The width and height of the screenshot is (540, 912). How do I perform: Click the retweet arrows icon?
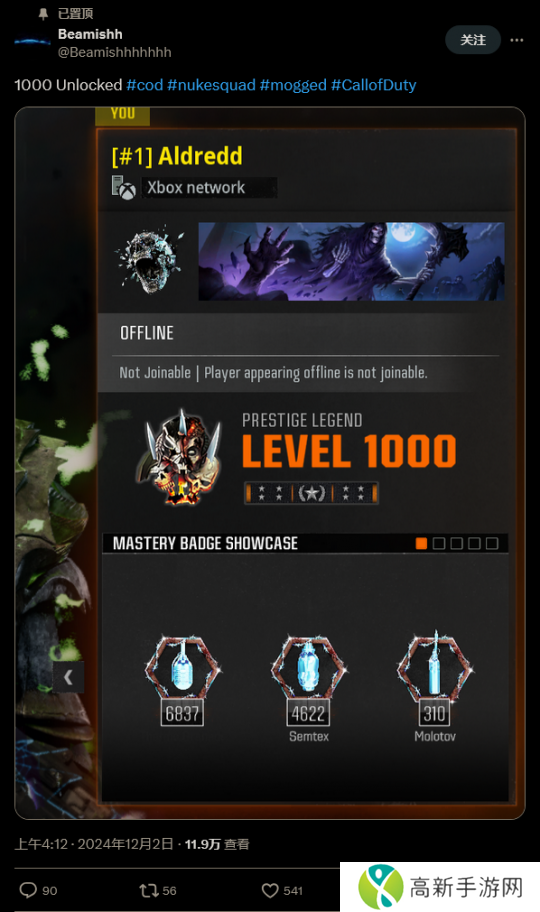click(148, 890)
